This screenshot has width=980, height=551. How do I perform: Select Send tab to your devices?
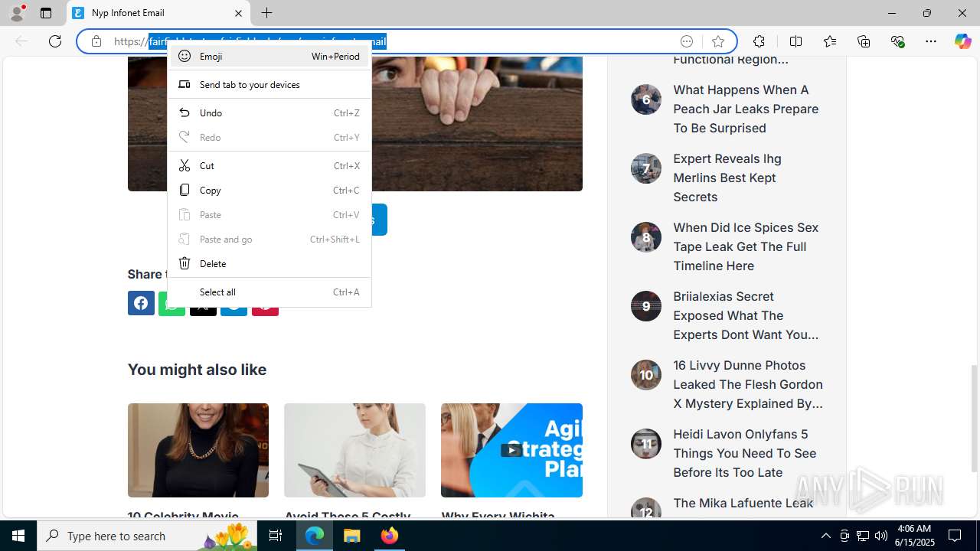click(x=269, y=84)
